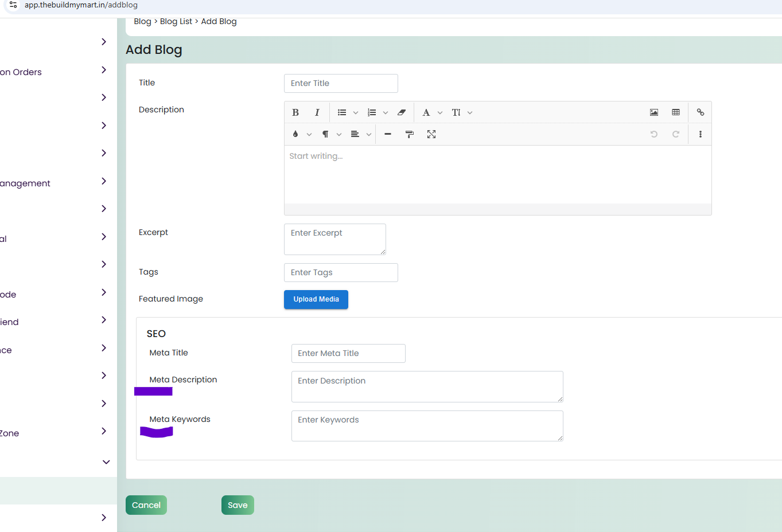Expand the 'anagement' sidebar menu chevron
This screenshot has height=532, width=782.
(x=104, y=181)
